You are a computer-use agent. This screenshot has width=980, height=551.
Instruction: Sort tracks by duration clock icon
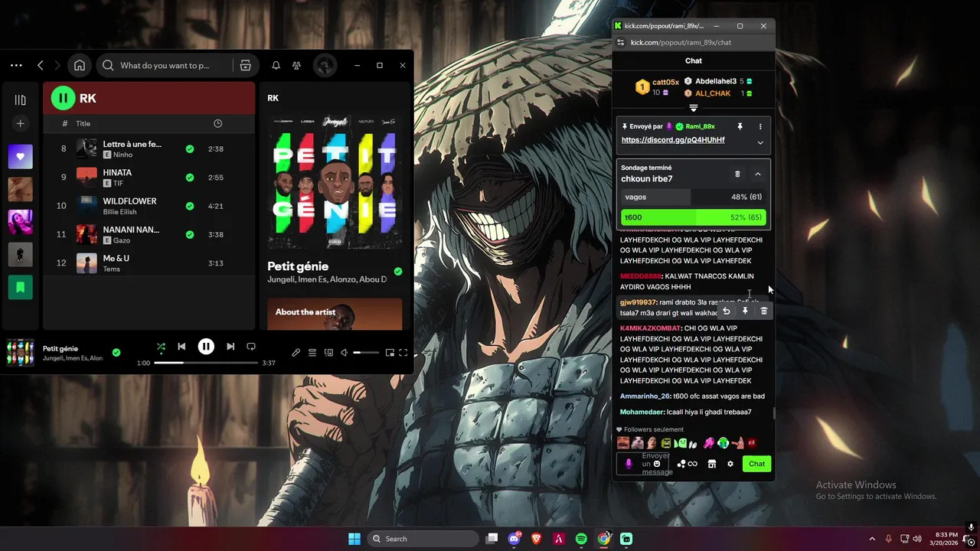[x=217, y=123]
